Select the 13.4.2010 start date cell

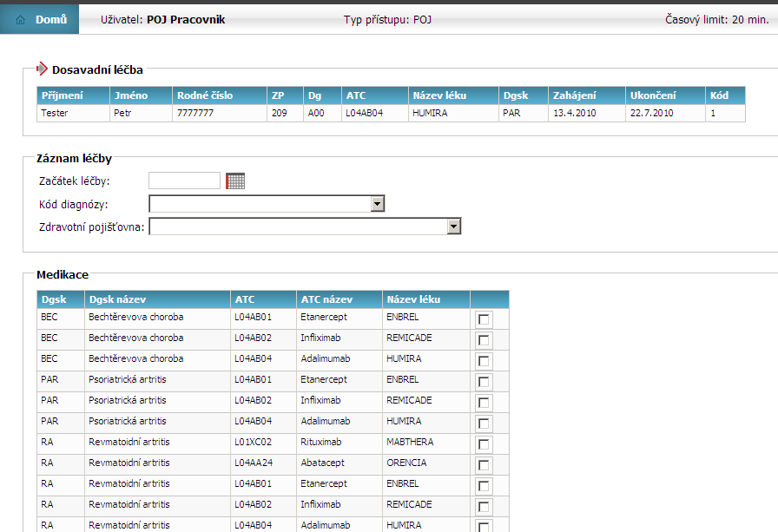[587, 113]
